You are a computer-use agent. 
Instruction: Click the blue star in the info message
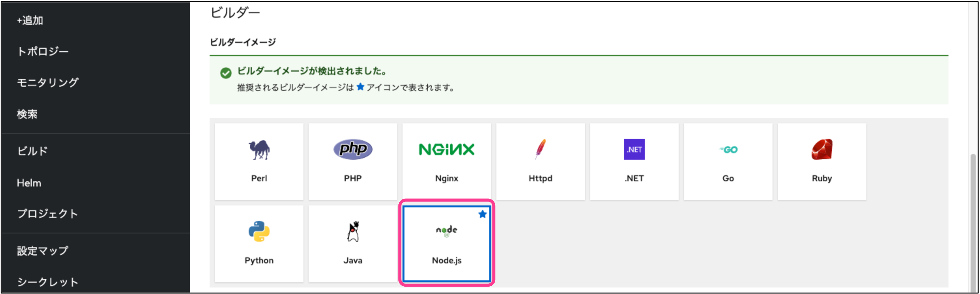click(x=360, y=87)
